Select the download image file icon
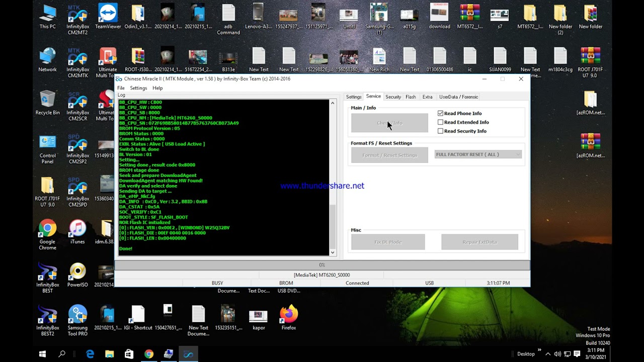This screenshot has height=362, width=644. 440,17
